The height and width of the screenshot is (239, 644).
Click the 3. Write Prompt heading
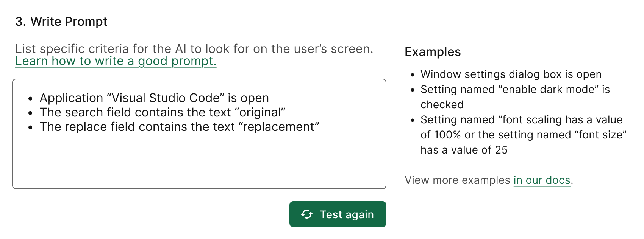click(x=61, y=22)
